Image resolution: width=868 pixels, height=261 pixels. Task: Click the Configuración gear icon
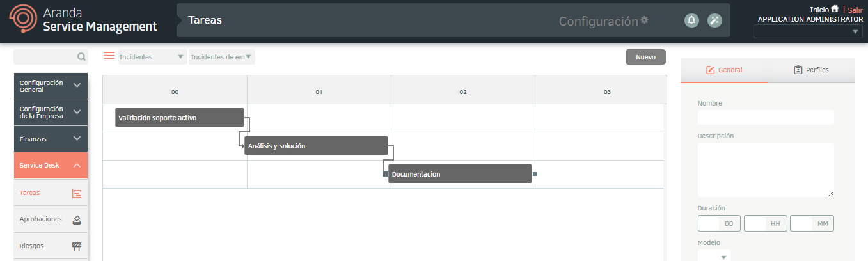point(645,20)
